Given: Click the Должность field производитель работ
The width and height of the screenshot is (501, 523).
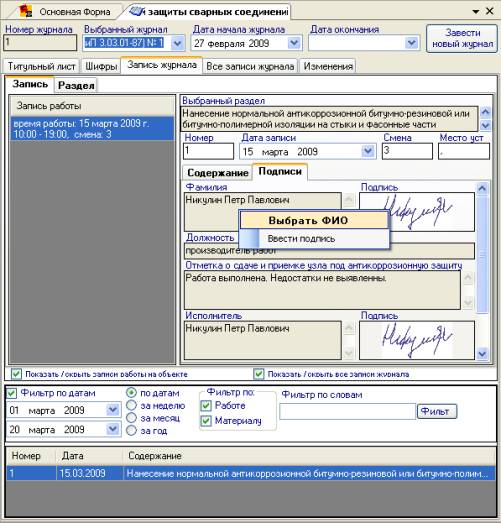Looking at the screenshot, I should [329, 251].
